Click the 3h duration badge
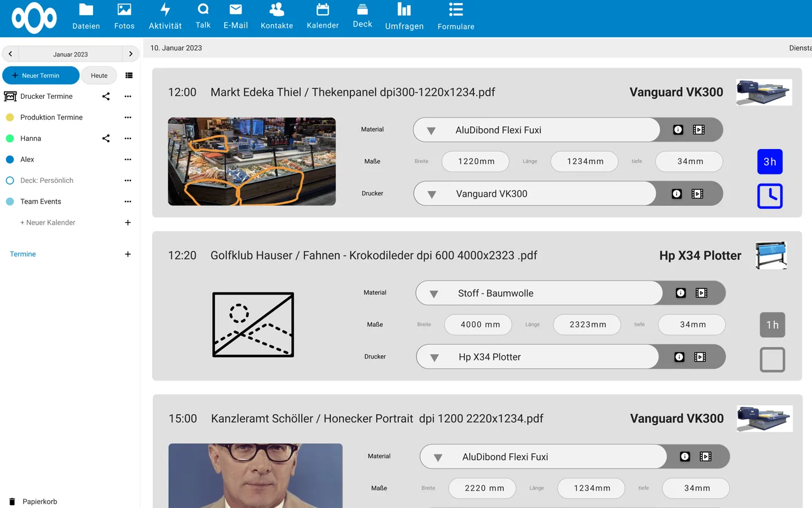812x508 pixels. click(x=770, y=162)
